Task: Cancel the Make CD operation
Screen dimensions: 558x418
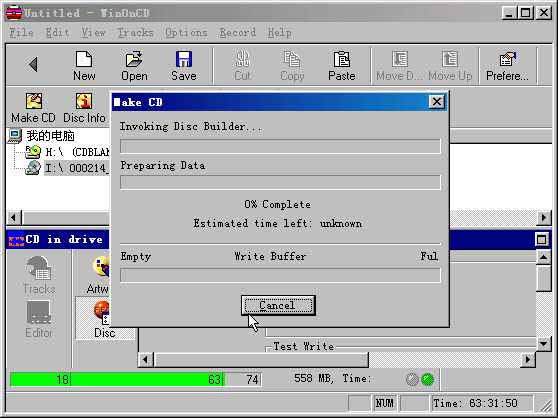Action: (x=278, y=306)
